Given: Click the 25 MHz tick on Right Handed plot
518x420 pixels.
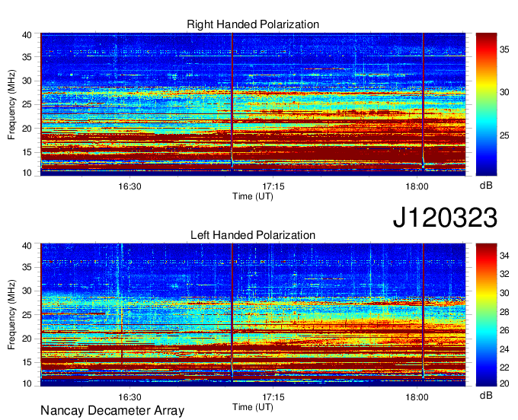Looking at the screenshot, I should click(27, 104).
